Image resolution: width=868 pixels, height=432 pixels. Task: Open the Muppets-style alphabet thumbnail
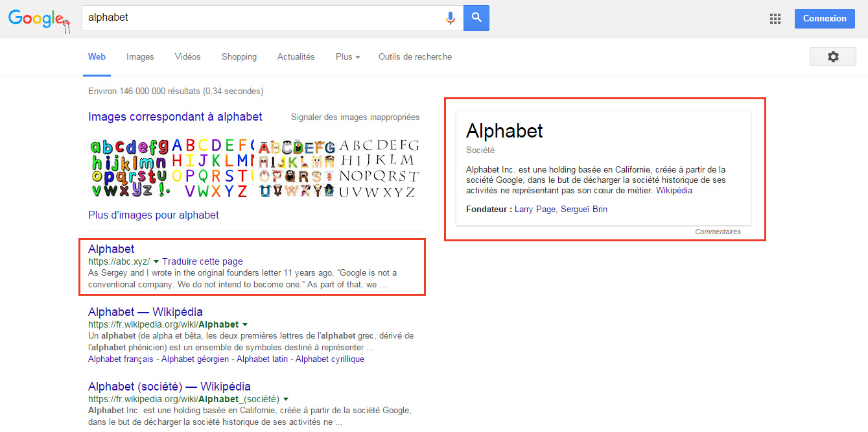(296, 168)
